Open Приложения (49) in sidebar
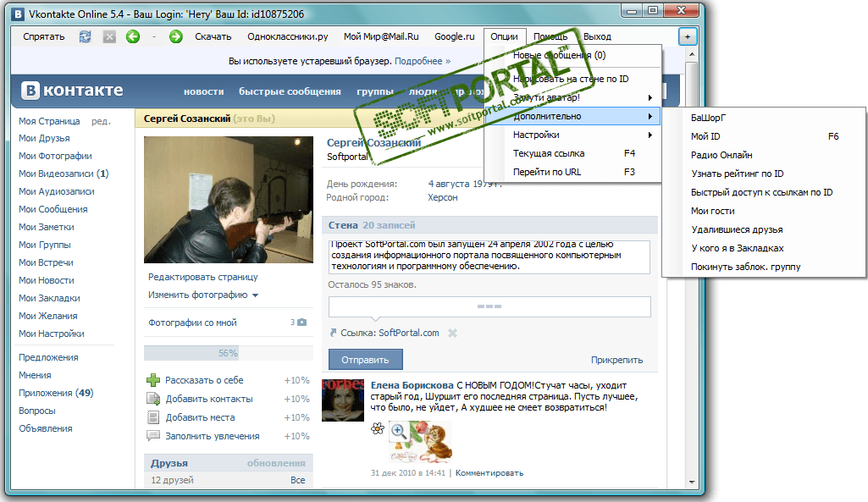Image resolution: width=868 pixels, height=502 pixels. click(x=56, y=393)
